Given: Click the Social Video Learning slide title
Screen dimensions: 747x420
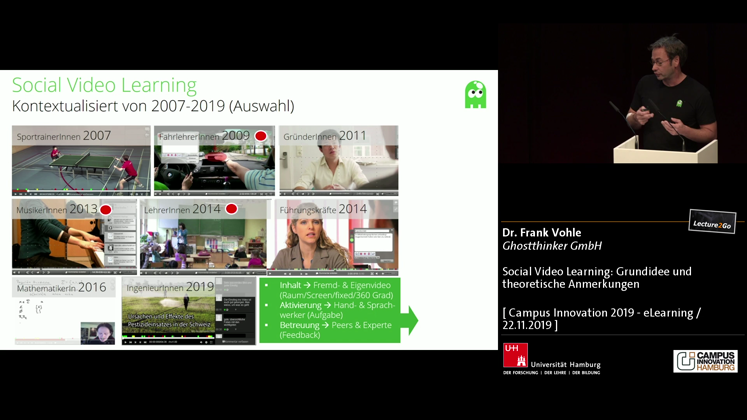Looking at the screenshot, I should 104,86.
